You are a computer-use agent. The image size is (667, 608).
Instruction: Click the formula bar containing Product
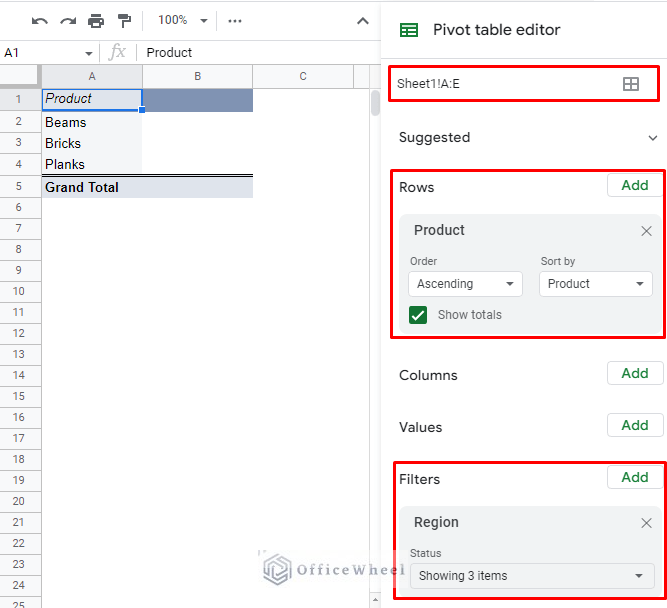click(260, 53)
